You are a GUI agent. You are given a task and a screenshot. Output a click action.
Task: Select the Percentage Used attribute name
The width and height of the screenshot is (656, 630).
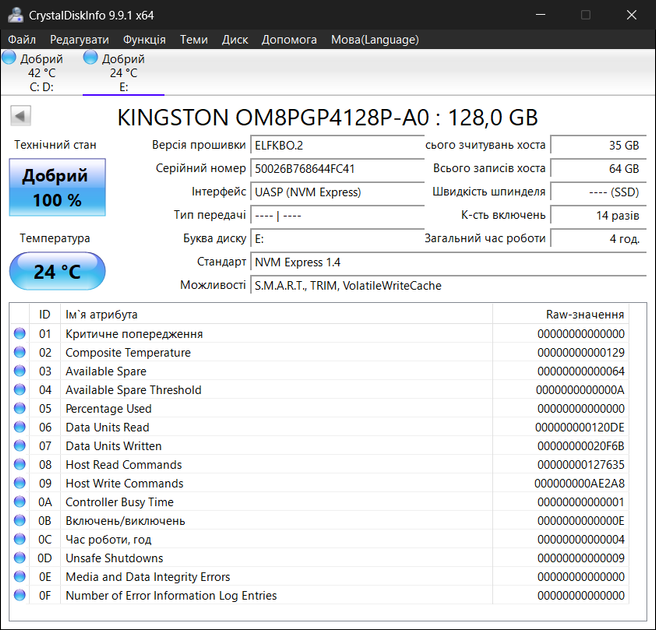point(108,409)
